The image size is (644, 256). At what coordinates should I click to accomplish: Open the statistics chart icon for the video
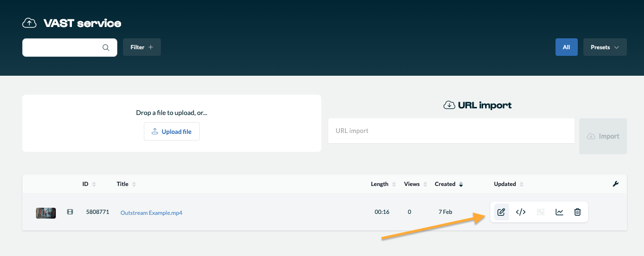click(x=559, y=212)
